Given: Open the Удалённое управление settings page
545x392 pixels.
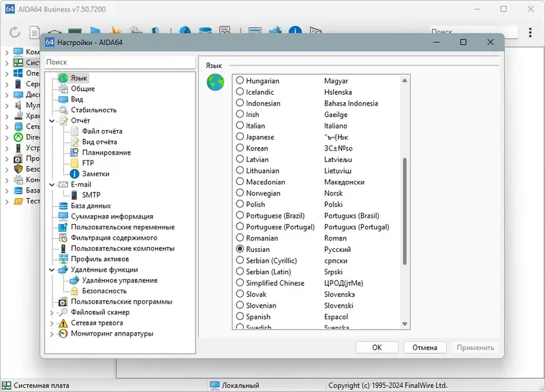Looking at the screenshot, I should (120, 280).
